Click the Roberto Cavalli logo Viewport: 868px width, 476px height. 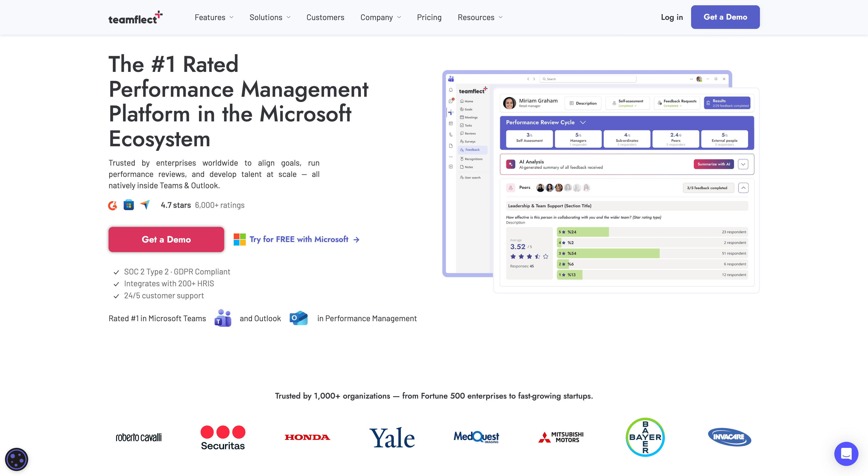pos(138,437)
